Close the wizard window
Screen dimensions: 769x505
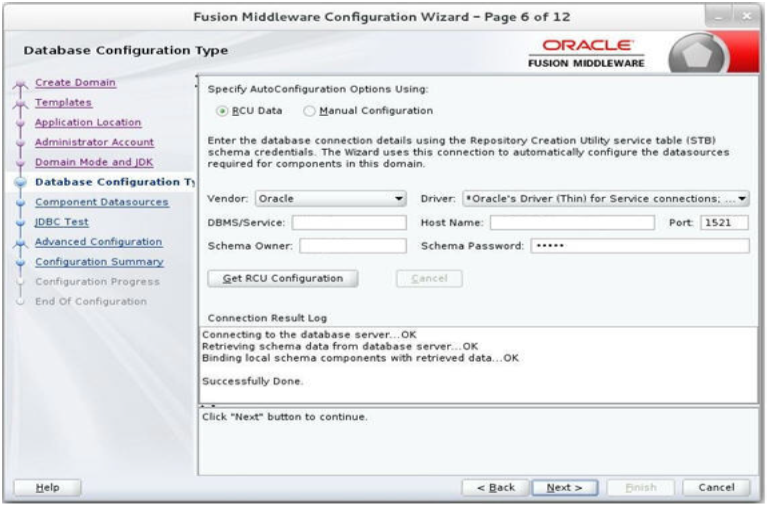[747, 17]
